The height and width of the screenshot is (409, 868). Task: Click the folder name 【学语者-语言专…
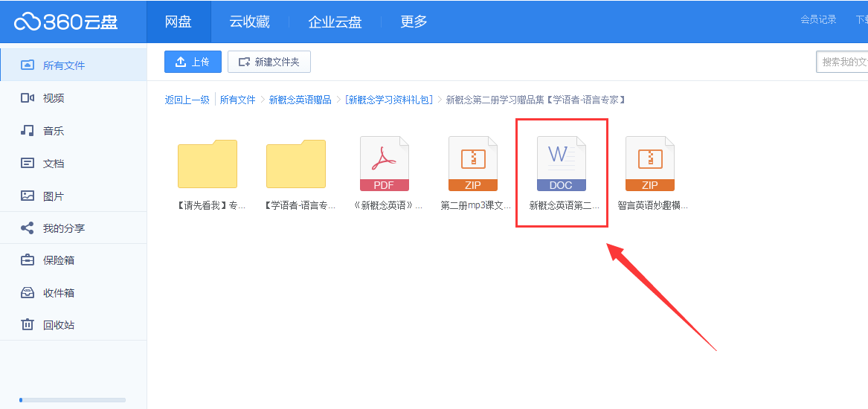pyautogui.click(x=300, y=206)
